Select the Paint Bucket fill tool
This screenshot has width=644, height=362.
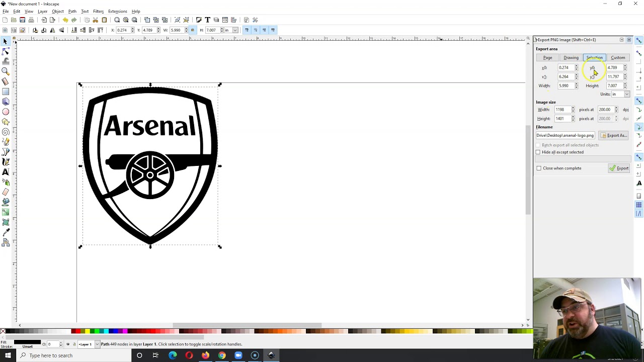(6, 202)
